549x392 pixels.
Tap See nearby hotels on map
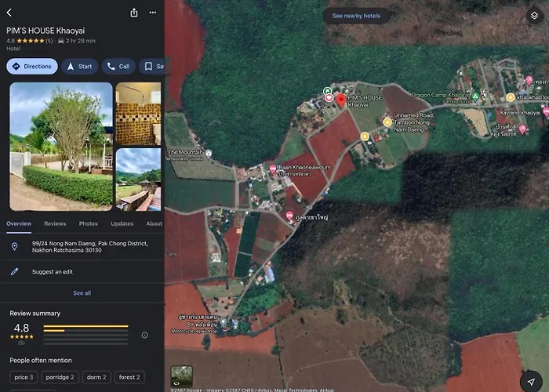pyautogui.click(x=356, y=16)
